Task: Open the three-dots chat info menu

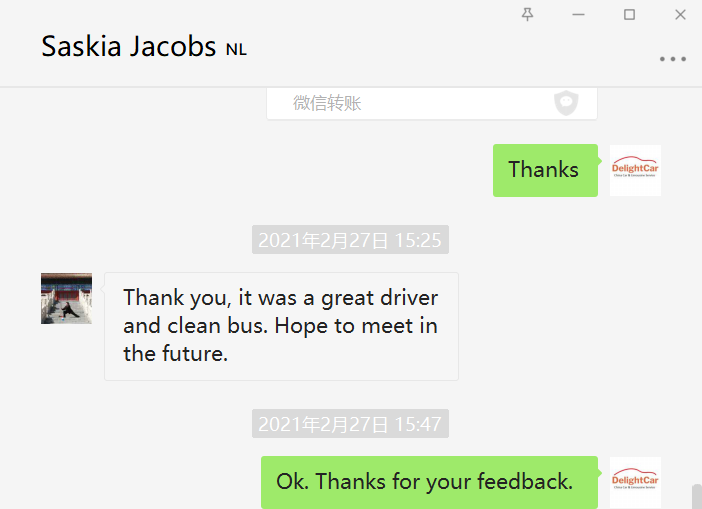Action: (x=672, y=59)
